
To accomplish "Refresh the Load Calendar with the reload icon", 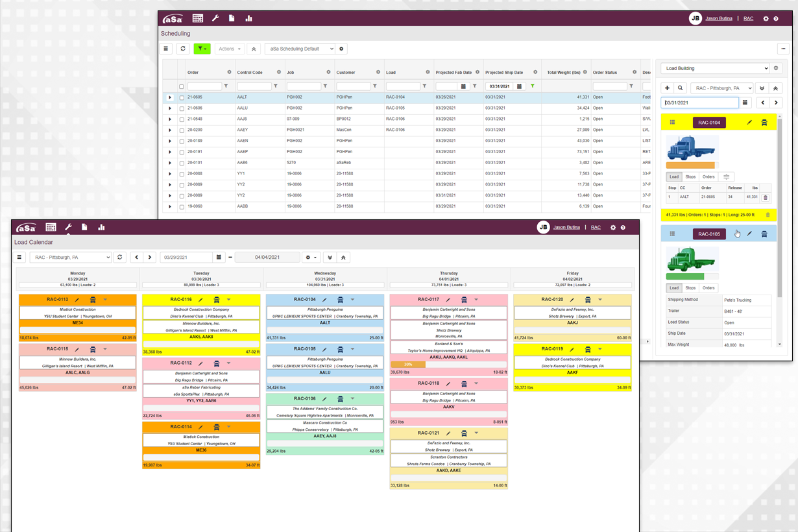I will pyautogui.click(x=119, y=258).
